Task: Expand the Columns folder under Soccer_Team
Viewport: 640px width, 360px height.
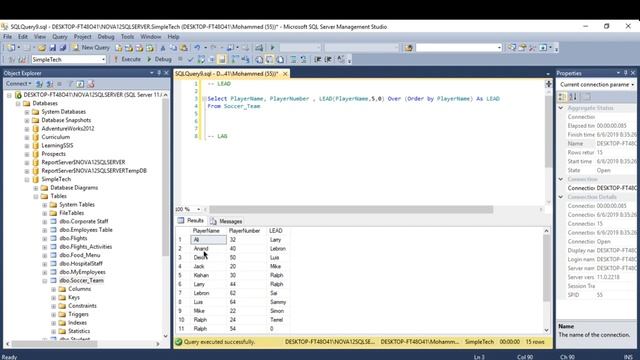Action: pos(54,289)
